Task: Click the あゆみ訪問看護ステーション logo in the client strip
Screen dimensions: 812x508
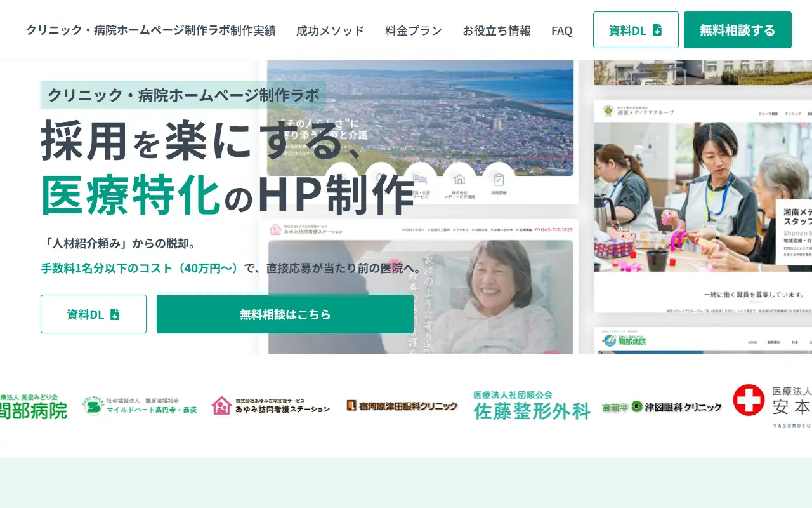Action: point(271,406)
